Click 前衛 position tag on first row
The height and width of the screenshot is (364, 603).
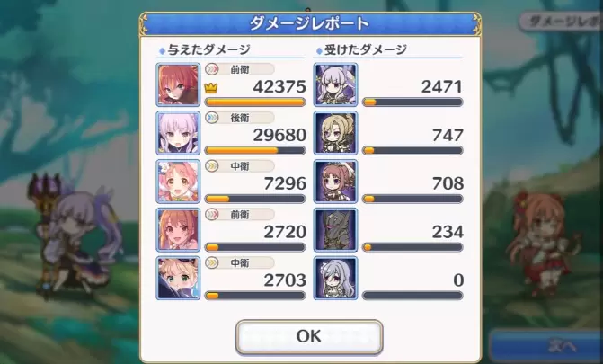[x=239, y=69]
